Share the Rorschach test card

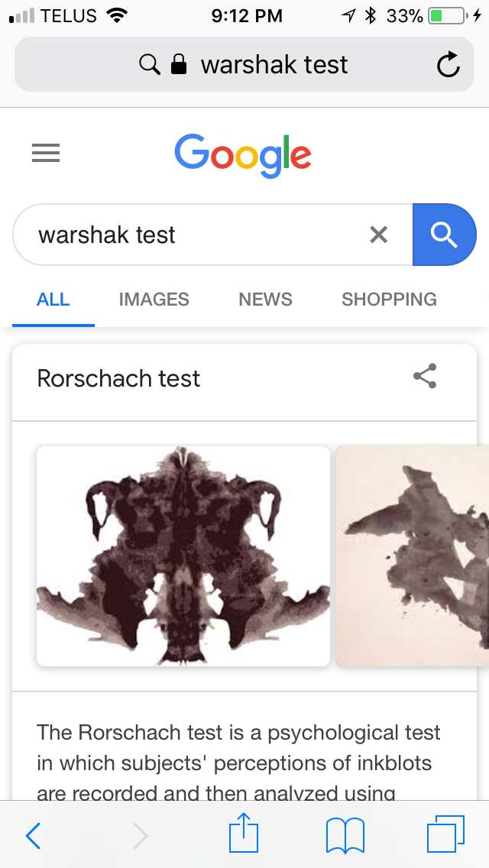point(425,377)
